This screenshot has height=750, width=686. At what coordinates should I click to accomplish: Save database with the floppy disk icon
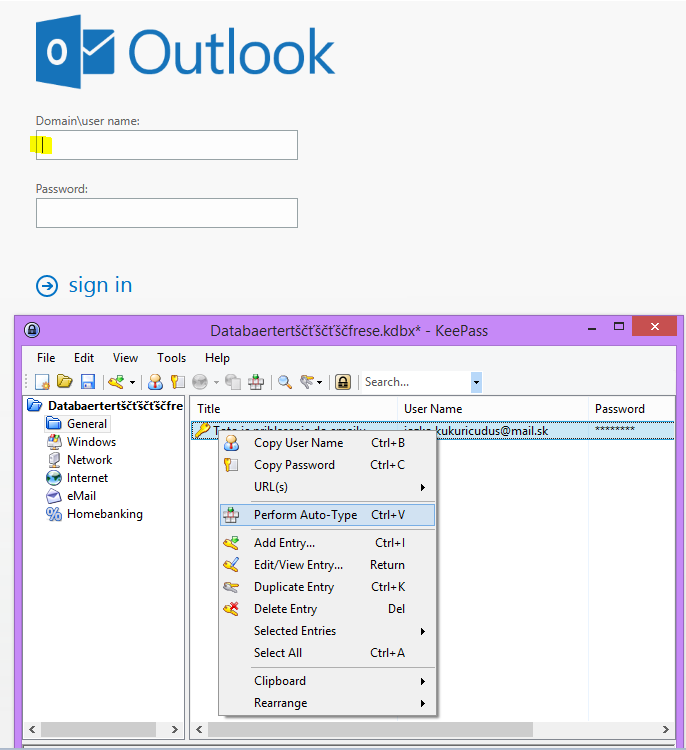point(88,382)
